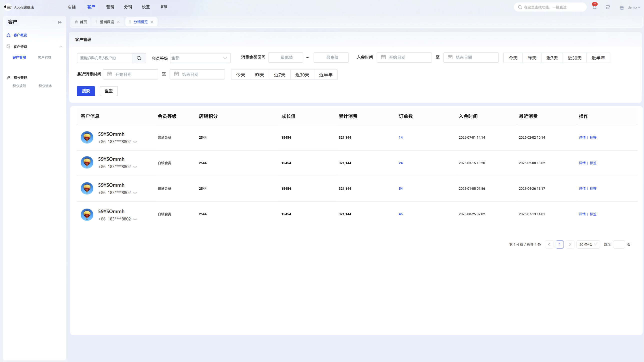Open the 20 条/页 page size dropdown
Image resolution: width=644 pixels, height=362 pixels.
pyautogui.click(x=588, y=244)
